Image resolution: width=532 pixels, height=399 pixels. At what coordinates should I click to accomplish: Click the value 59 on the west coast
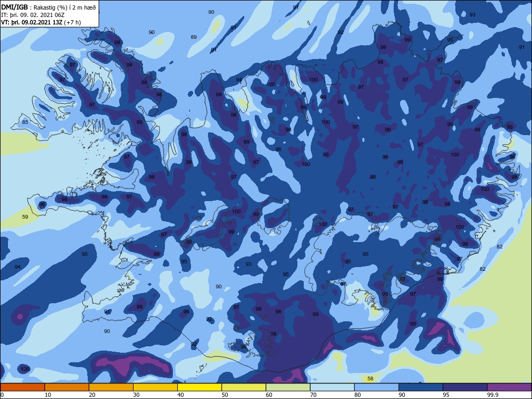pyautogui.click(x=25, y=217)
